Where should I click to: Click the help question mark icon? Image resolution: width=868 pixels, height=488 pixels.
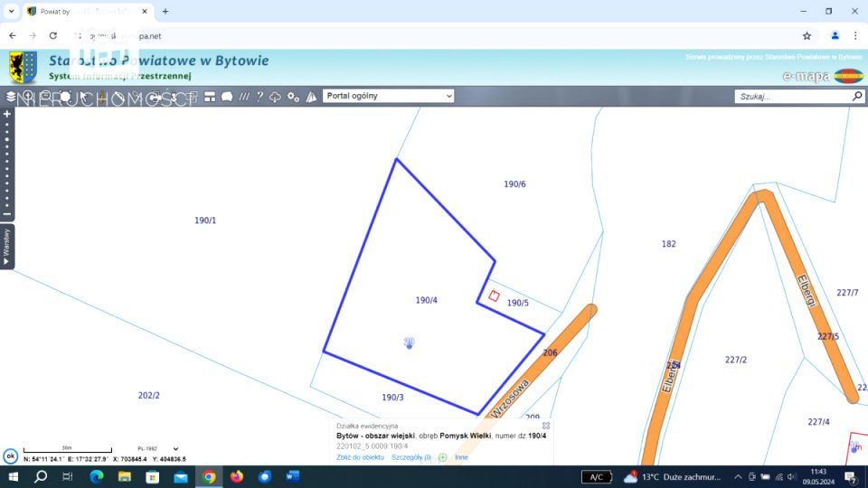[259, 97]
